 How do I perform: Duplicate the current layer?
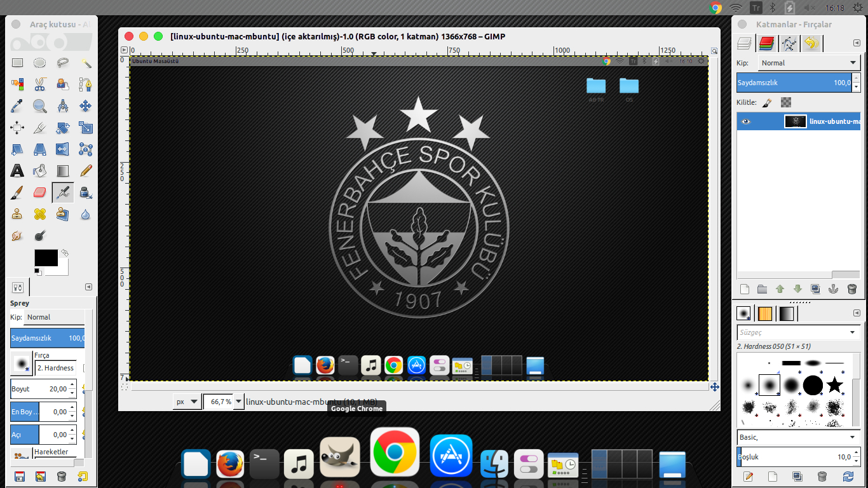coord(816,289)
